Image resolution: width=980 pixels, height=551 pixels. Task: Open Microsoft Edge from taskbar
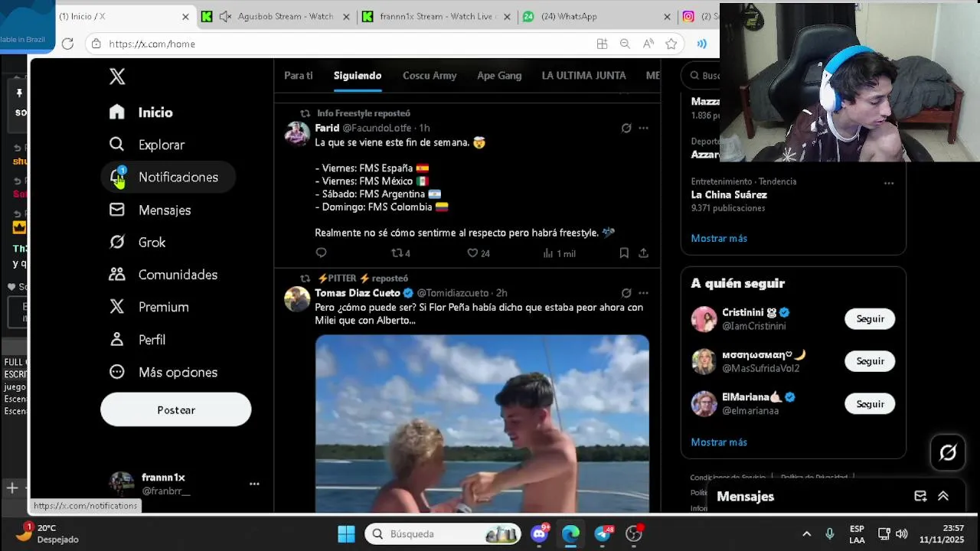pos(570,533)
